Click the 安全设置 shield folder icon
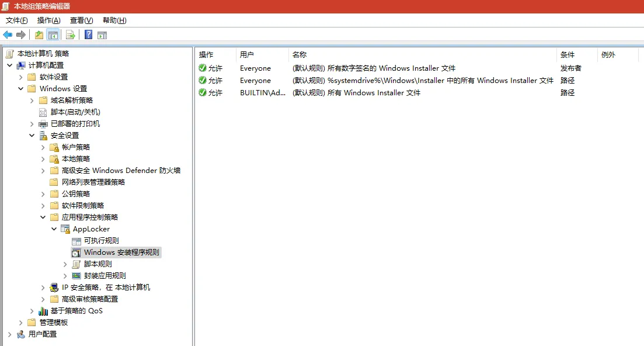The width and height of the screenshot is (644, 346). coord(43,136)
